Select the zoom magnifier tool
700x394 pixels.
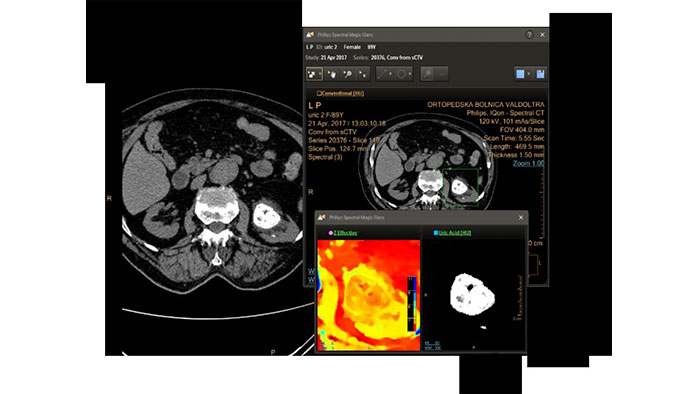pyautogui.click(x=347, y=74)
